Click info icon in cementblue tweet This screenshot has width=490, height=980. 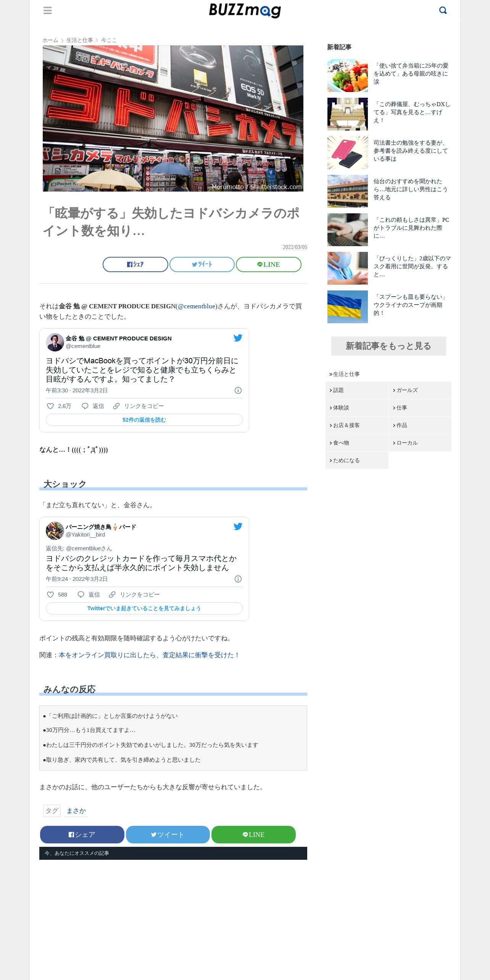[238, 390]
